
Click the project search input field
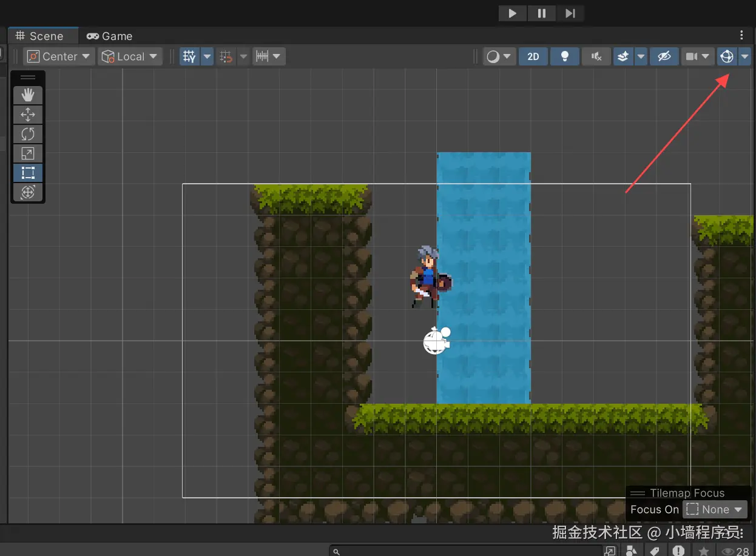pyautogui.click(x=465, y=551)
